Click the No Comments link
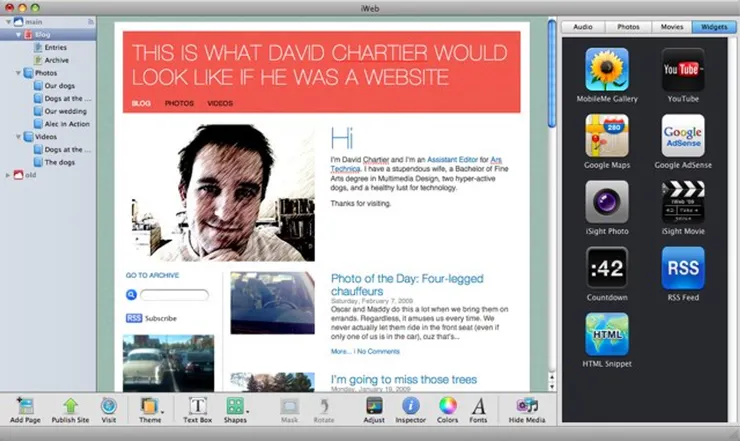 (378, 351)
